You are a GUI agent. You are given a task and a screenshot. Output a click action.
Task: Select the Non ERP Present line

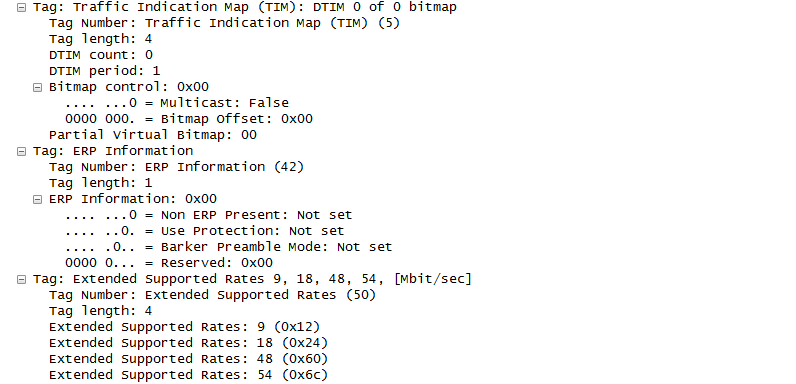click(209, 215)
